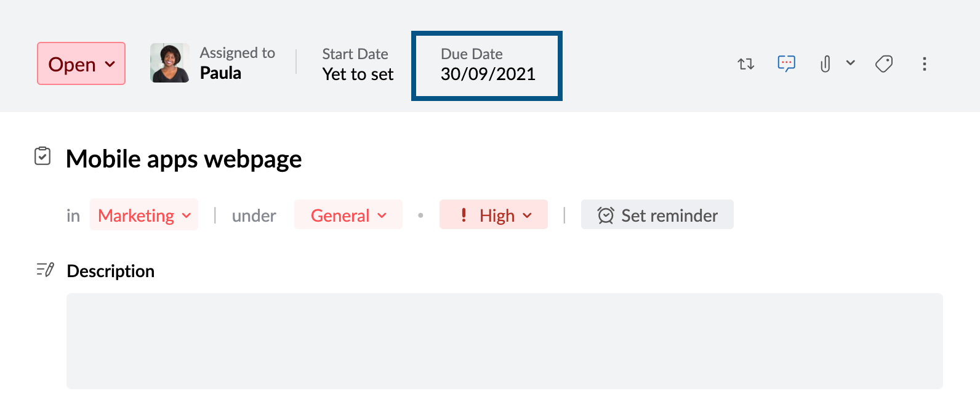Click the task clipboard icon beside title
The width and height of the screenshot is (980, 404).
(x=42, y=156)
